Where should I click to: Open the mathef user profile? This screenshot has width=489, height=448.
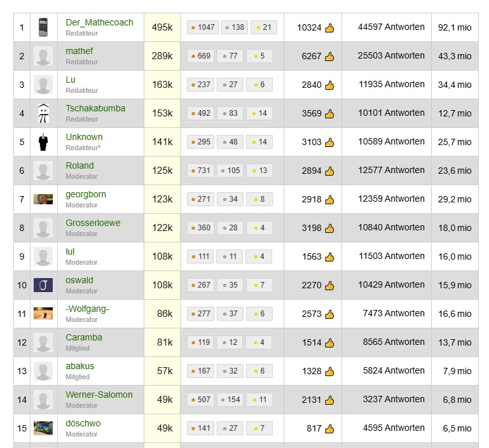[79, 51]
